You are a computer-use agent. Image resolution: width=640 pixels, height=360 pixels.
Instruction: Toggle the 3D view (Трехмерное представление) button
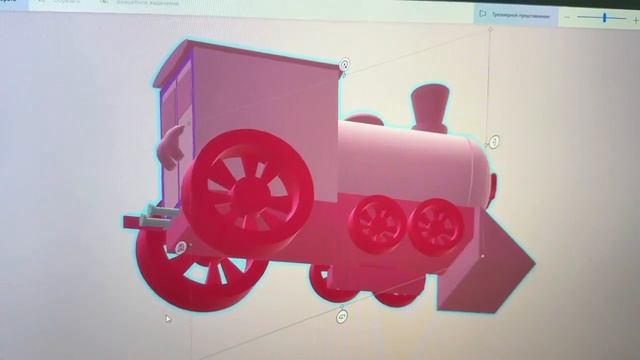(x=516, y=16)
